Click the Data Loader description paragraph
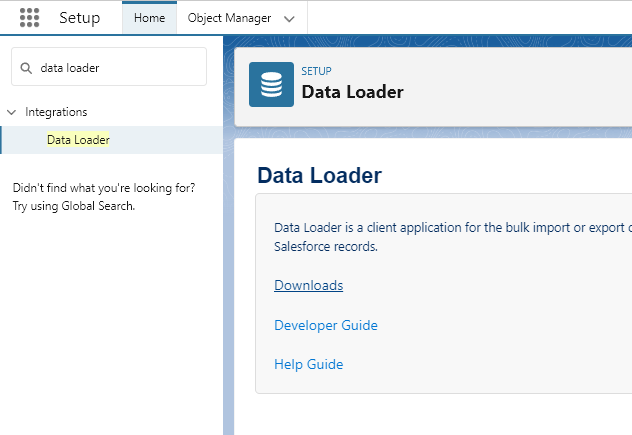Viewport: 632px width, 435px height. pyautogui.click(x=453, y=237)
